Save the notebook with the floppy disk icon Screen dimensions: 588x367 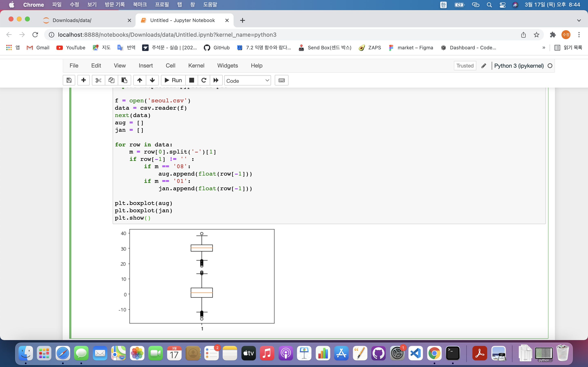click(x=69, y=80)
